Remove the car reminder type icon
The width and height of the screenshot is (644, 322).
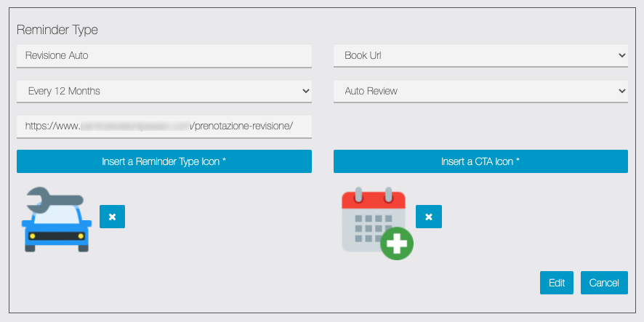(112, 217)
